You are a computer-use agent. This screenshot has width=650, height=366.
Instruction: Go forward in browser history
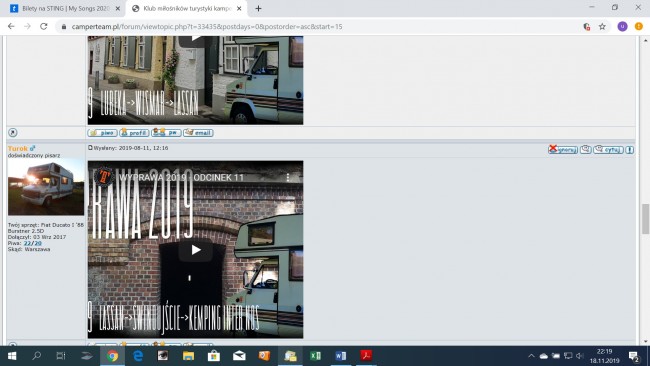pos(27,27)
